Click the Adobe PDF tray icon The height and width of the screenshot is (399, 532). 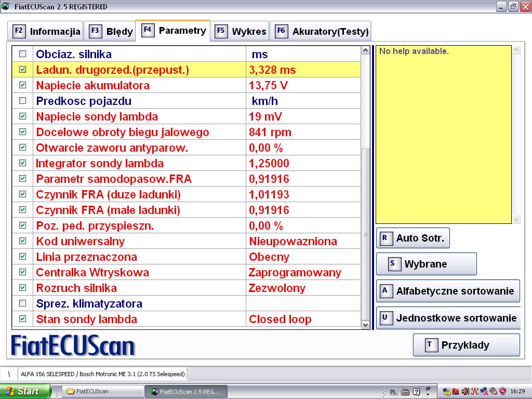coord(456,391)
